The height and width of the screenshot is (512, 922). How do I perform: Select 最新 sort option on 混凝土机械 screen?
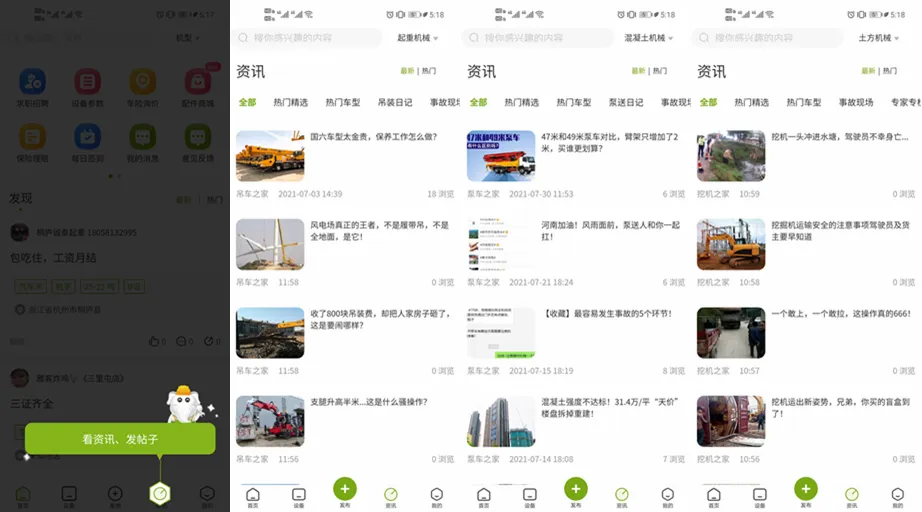(x=639, y=71)
